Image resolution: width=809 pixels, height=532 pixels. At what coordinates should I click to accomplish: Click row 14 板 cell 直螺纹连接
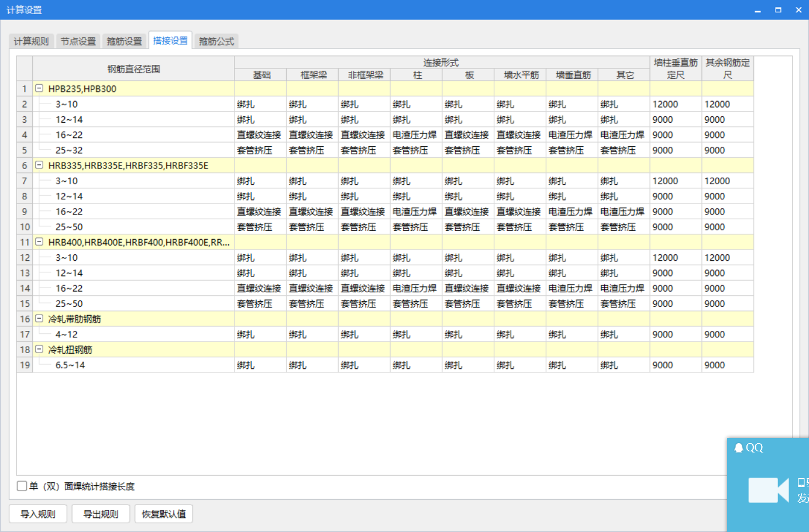click(468, 288)
